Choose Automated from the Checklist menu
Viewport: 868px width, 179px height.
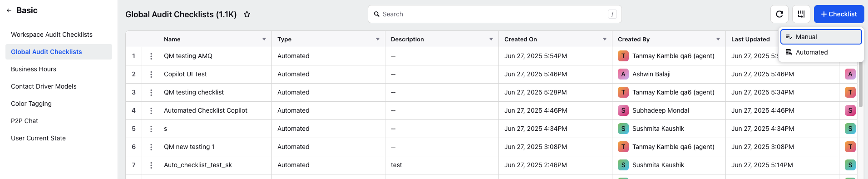tap(821, 52)
